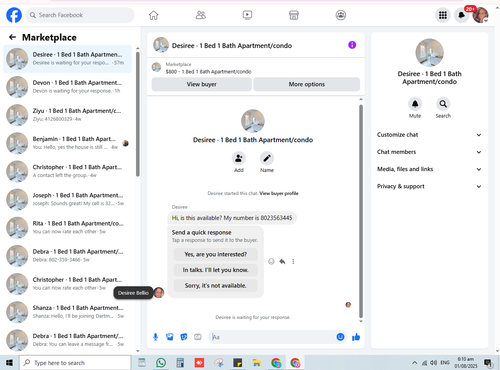Open the Marketplace storefront icon
500x370 pixels.
click(294, 15)
